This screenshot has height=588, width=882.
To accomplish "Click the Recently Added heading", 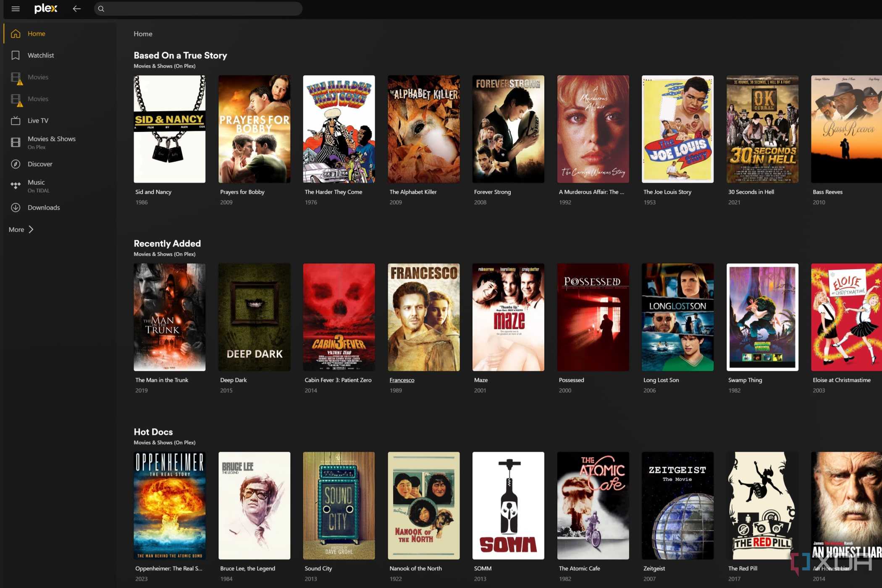I will pos(167,244).
